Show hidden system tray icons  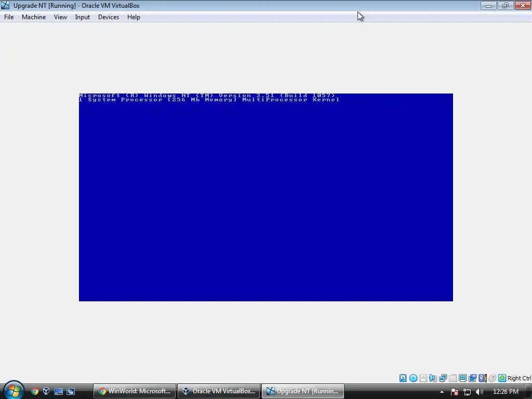(442, 392)
